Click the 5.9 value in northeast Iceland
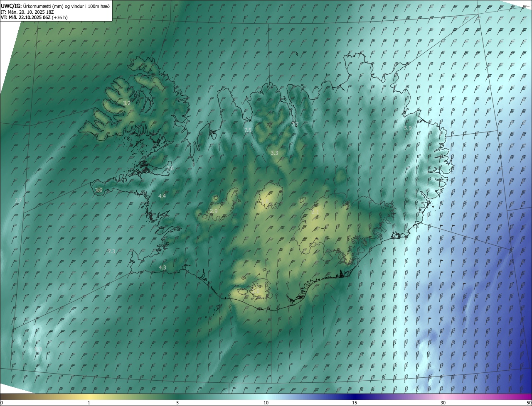532x406 pixels. coord(408,128)
